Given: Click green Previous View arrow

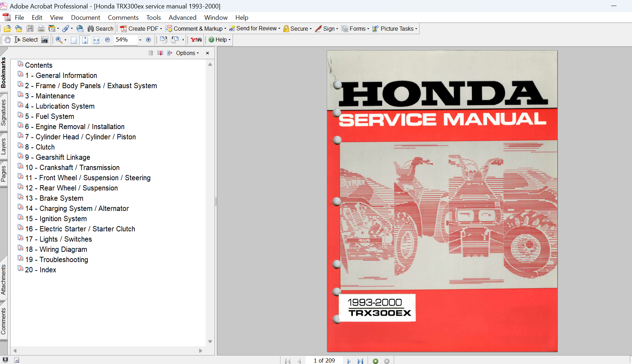Looking at the screenshot, I should pos(375,361).
